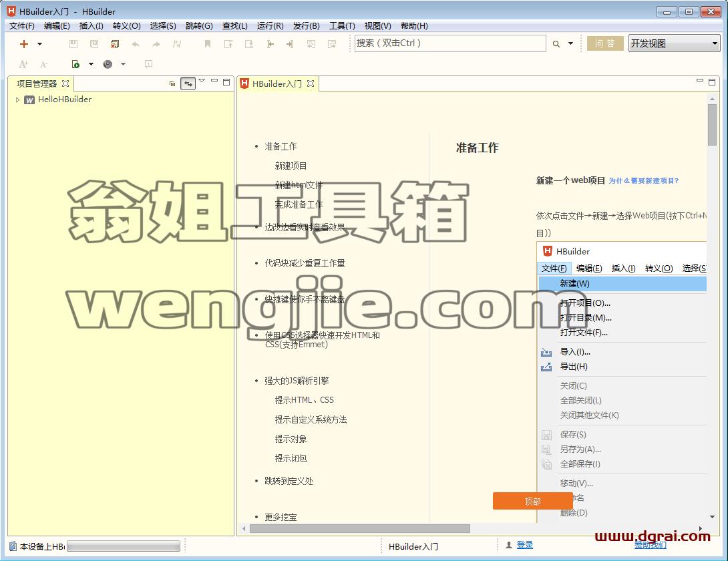Maximize the editor area panel

tap(712, 82)
